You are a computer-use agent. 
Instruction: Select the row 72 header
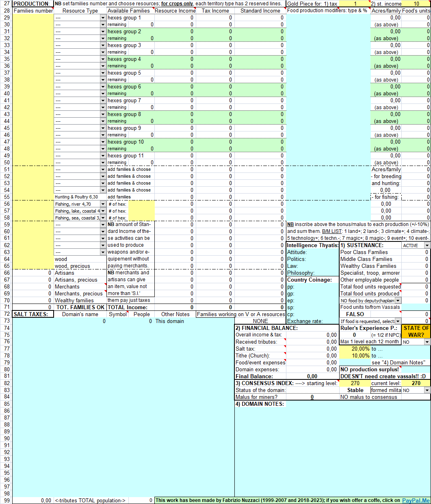6,314
